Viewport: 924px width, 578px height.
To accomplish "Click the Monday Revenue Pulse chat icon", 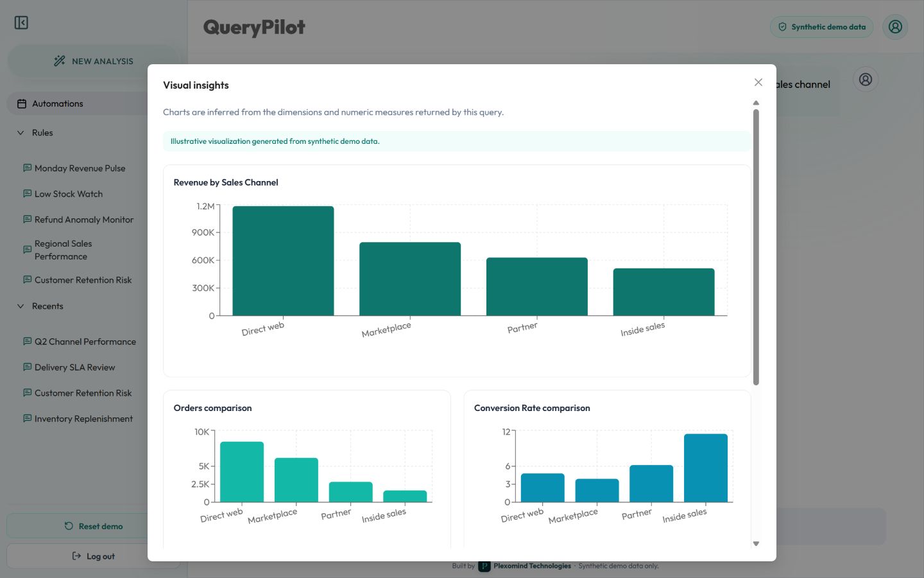I will click(27, 168).
